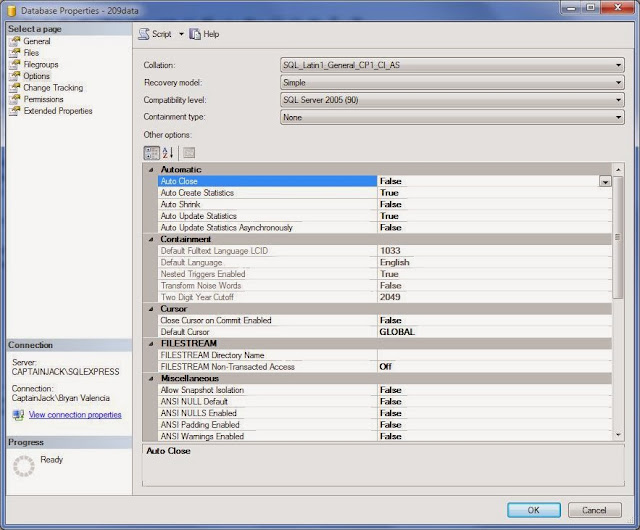Open the Script button dropdown arrow
Screen dimensions: 640x530
pyautogui.click(x=181, y=34)
